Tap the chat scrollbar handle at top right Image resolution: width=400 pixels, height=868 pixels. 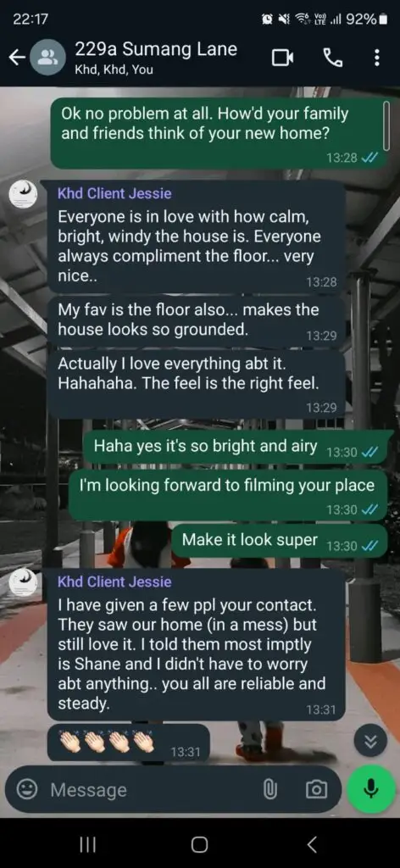tap(386, 124)
